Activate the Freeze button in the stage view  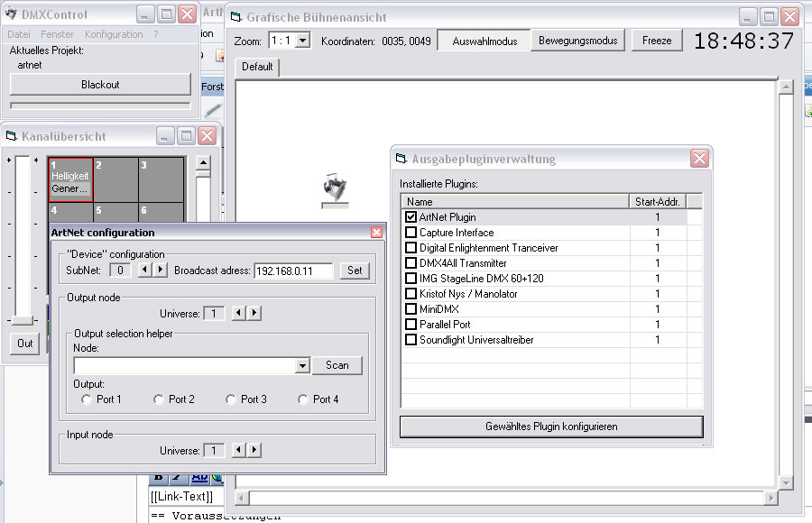tap(657, 41)
